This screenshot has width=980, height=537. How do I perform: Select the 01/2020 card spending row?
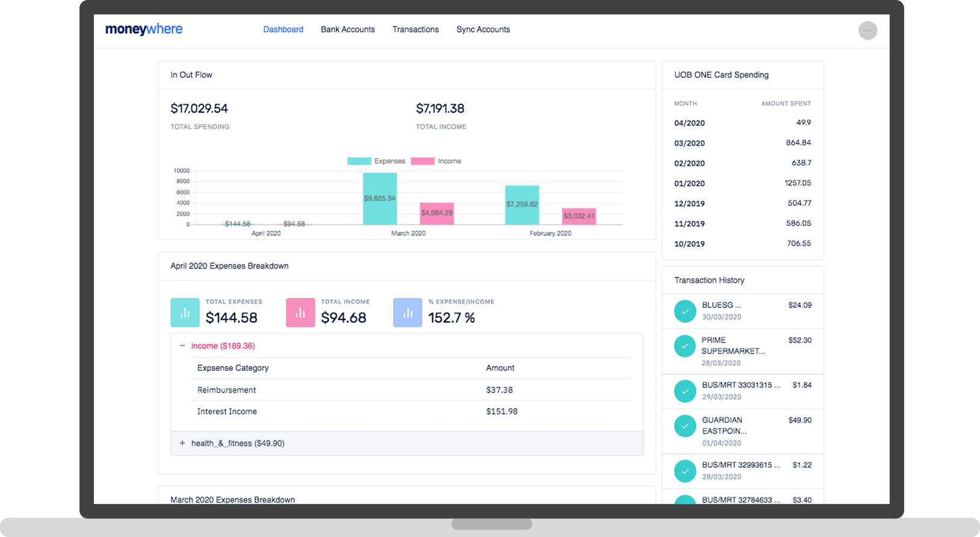743,184
